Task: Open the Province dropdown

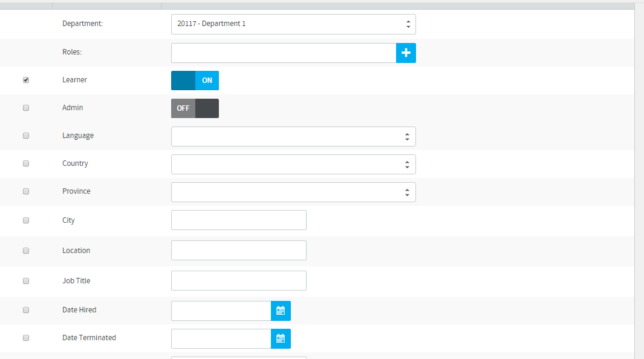Action: pyautogui.click(x=293, y=193)
